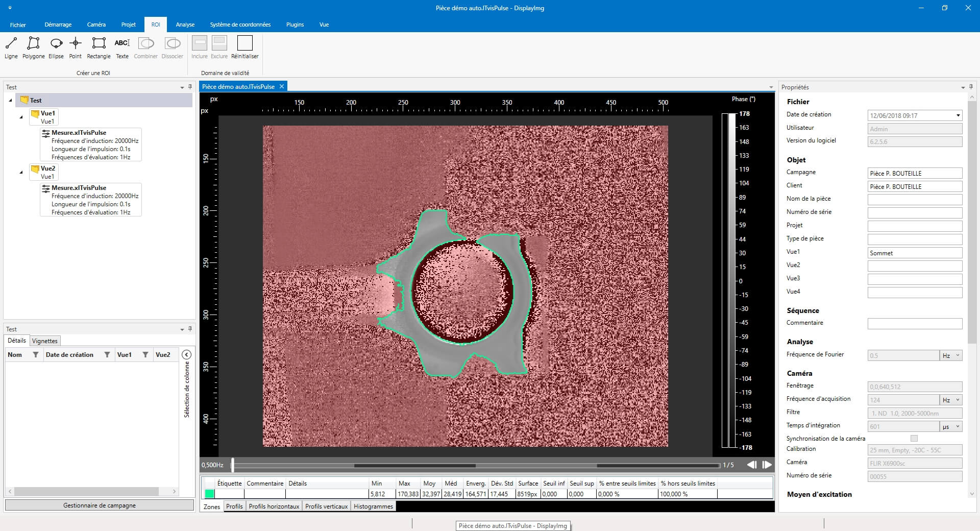
Task: Collapse the Test root tree node
Action: tap(10, 101)
